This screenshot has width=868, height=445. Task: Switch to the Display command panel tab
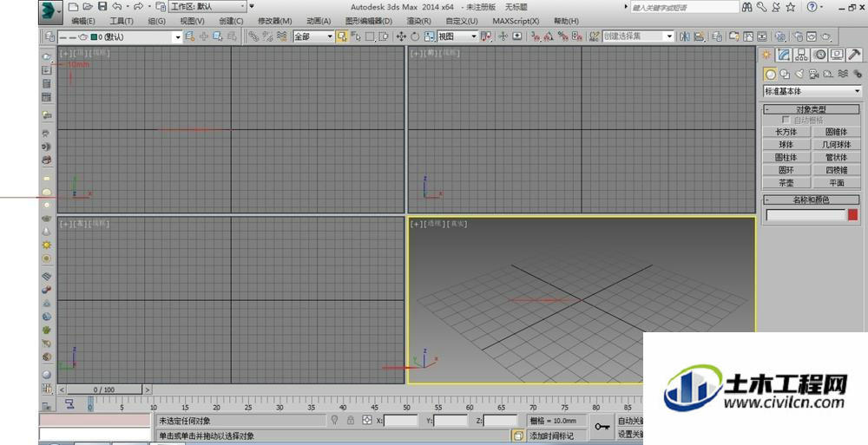click(x=837, y=55)
